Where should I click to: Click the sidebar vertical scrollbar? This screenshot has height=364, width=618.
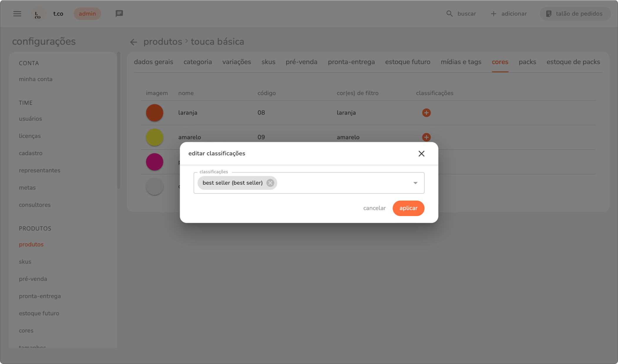click(119, 120)
